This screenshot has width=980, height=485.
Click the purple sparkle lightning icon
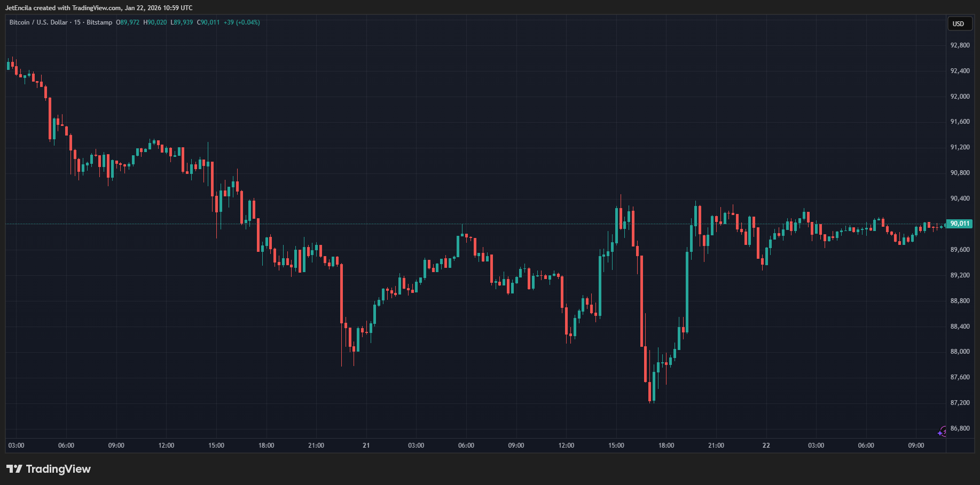pyautogui.click(x=942, y=432)
